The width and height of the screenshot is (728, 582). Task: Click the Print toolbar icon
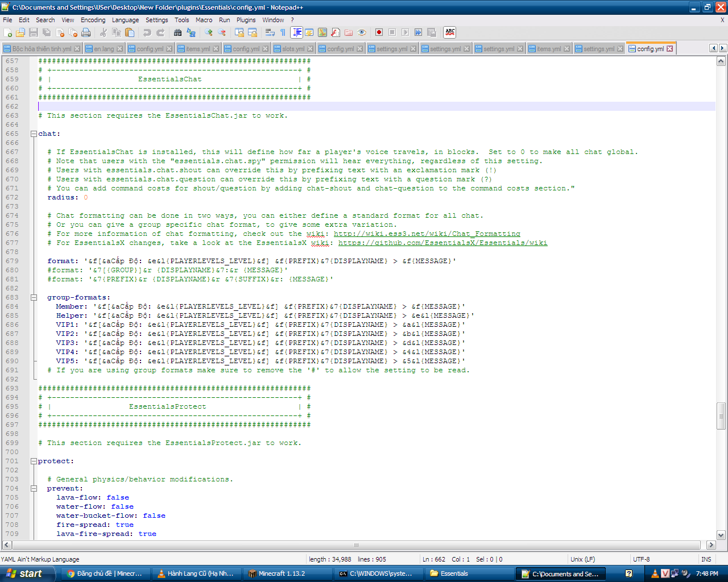coord(86,33)
